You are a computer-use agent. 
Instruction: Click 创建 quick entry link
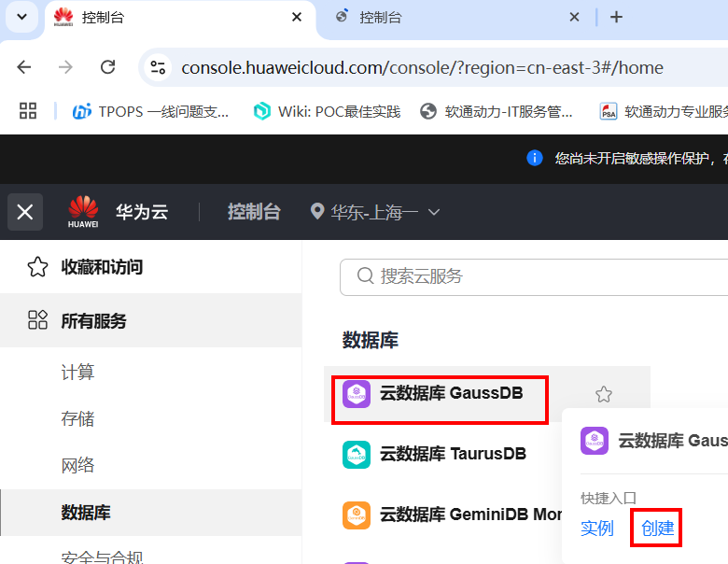click(x=657, y=529)
